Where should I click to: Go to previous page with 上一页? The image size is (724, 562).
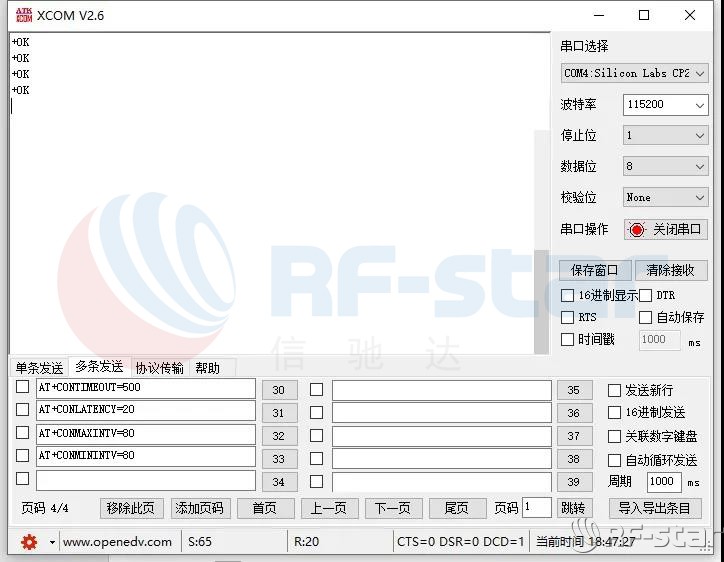click(329, 508)
